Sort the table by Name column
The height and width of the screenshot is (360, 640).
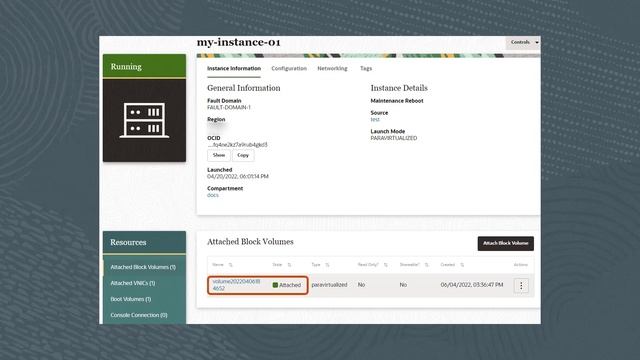231,265
